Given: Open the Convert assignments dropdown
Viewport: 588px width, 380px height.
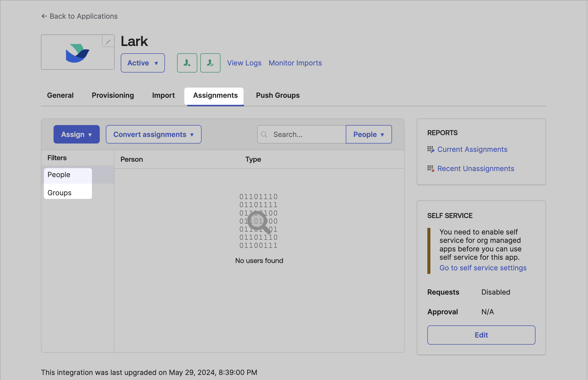Looking at the screenshot, I should pyautogui.click(x=153, y=134).
